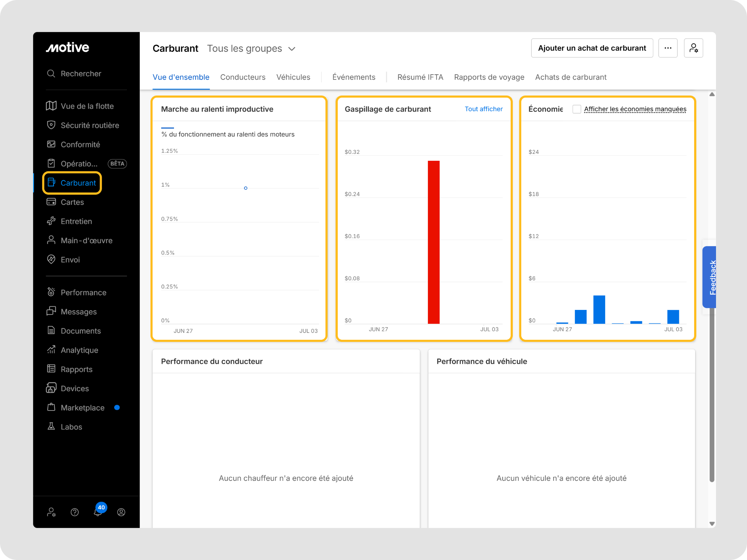This screenshot has width=747, height=560.
Task: Click the red fuel waste bar
Action: [434, 242]
